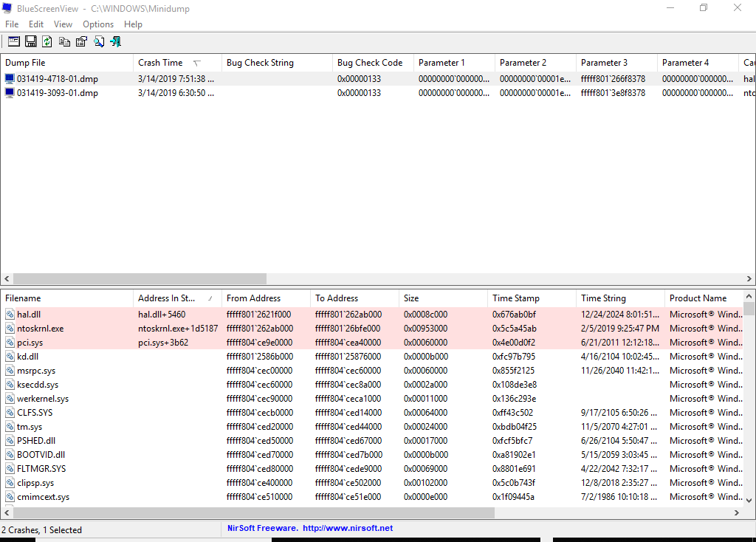Viewport: 756px width, 542px height.
Task: Open the Help menu
Action: click(133, 24)
